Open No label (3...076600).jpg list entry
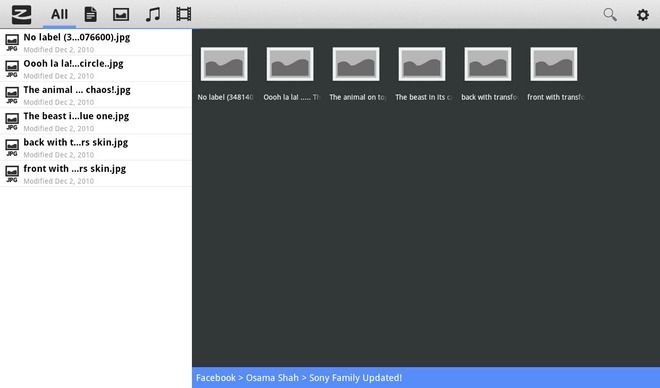660x388 pixels. pyautogui.click(x=96, y=42)
